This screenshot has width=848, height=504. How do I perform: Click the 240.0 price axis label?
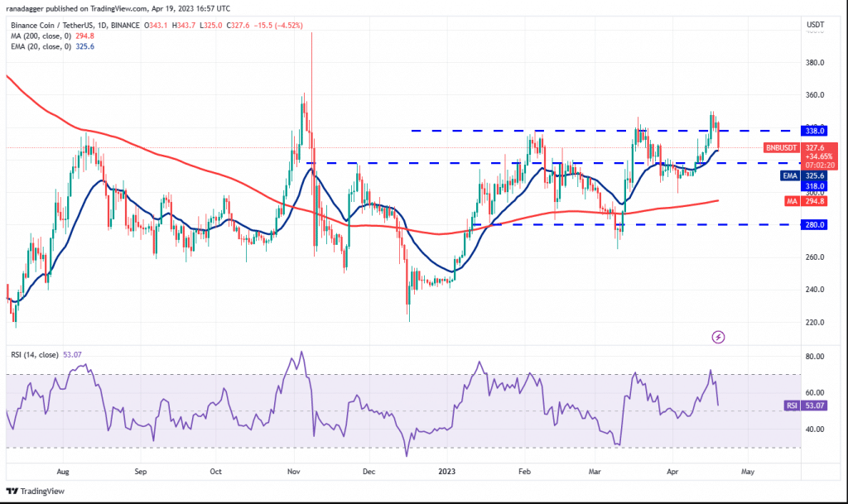pyautogui.click(x=815, y=290)
